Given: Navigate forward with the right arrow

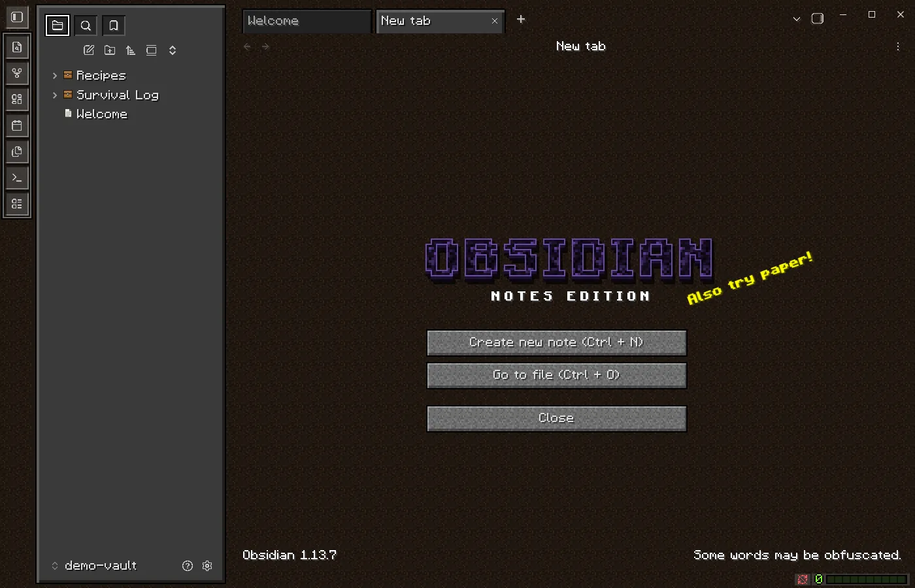Looking at the screenshot, I should (x=265, y=46).
